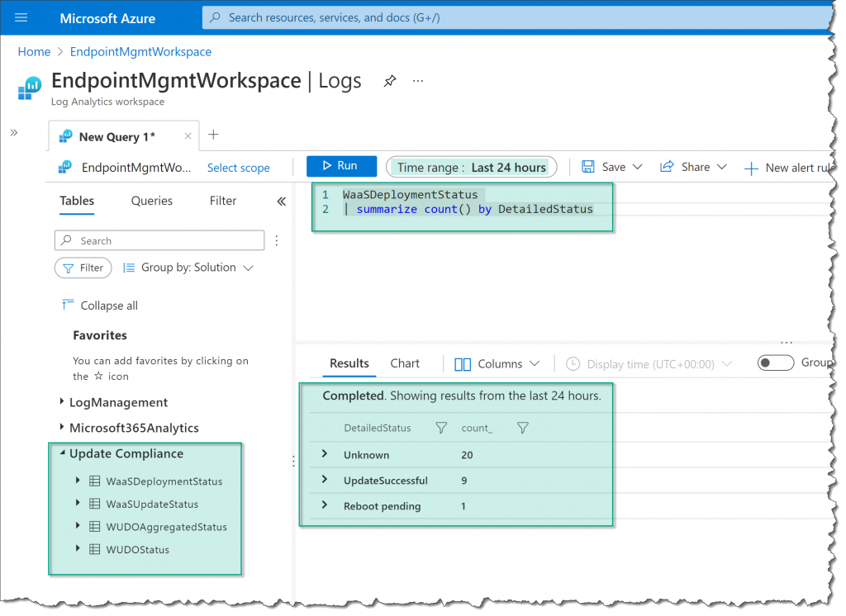Screen dimensions: 846x616
Task: Go to Home breadcrumb
Action: click(34, 52)
